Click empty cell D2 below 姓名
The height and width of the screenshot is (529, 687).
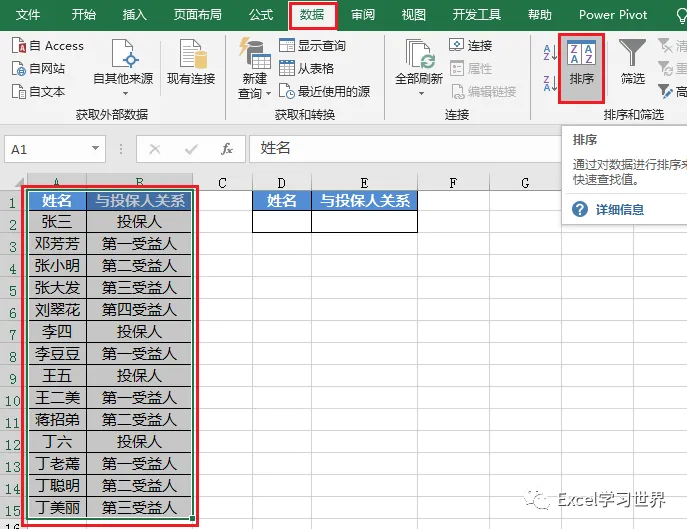[x=282, y=222]
